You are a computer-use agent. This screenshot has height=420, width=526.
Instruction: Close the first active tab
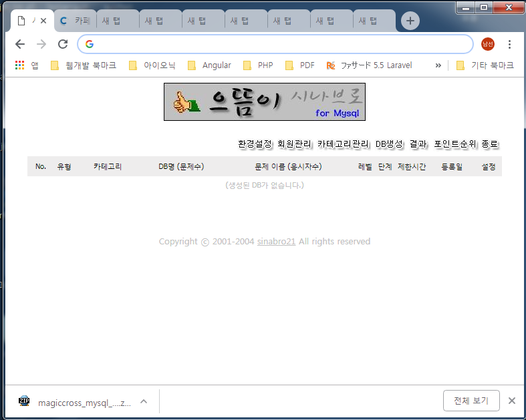coord(43,21)
